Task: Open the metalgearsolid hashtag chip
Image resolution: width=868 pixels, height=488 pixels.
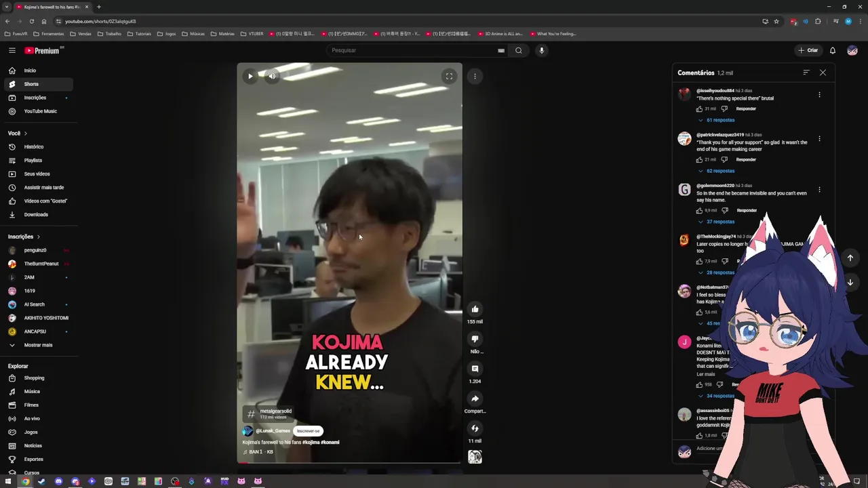Action: (x=269, y=413)
